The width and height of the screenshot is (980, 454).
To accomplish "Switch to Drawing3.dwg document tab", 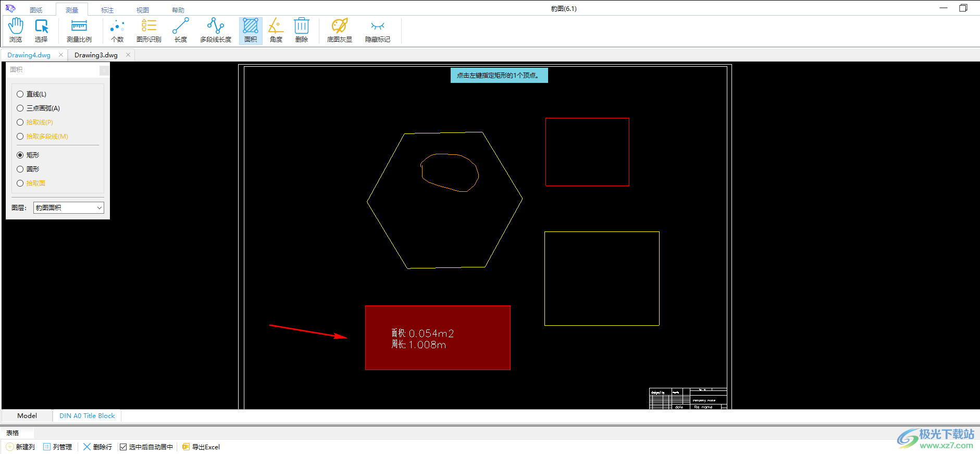I will [x=96, y=55].
